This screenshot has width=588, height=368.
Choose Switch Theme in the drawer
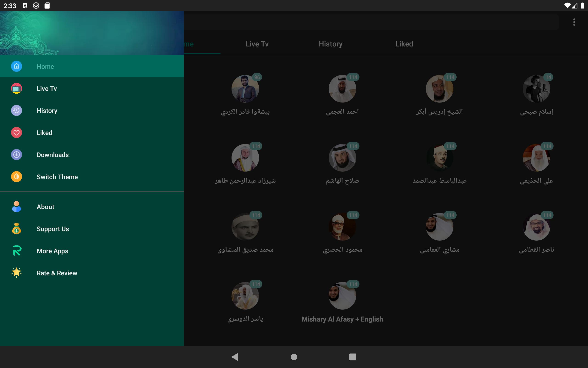(x=92, y=177)
